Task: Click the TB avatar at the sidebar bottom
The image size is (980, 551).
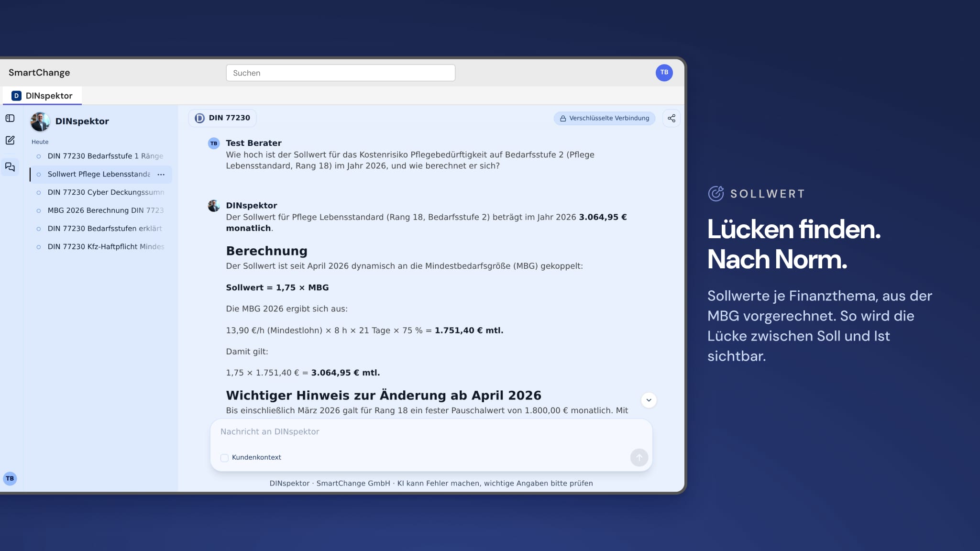Action: point(10,478)
